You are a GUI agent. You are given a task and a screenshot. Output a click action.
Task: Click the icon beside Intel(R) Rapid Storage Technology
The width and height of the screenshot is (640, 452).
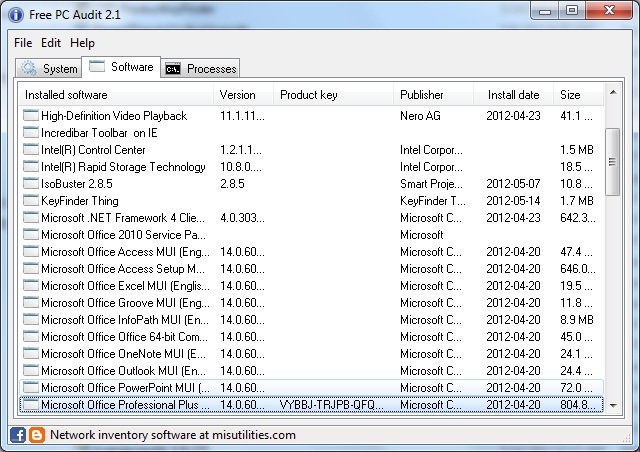tap(31, 167)
